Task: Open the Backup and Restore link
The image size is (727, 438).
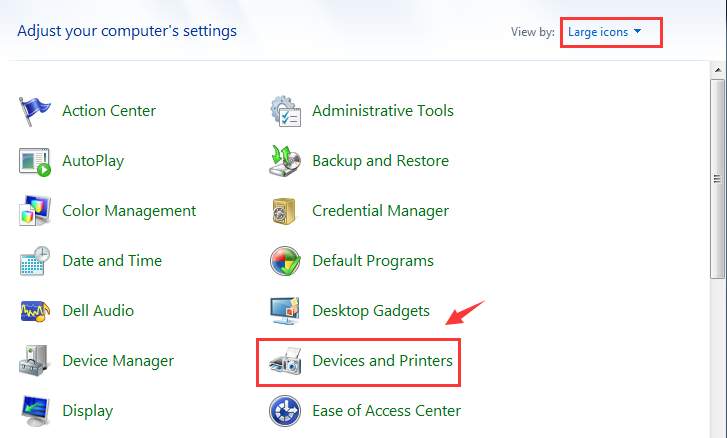Action: [x=380, y=161]
